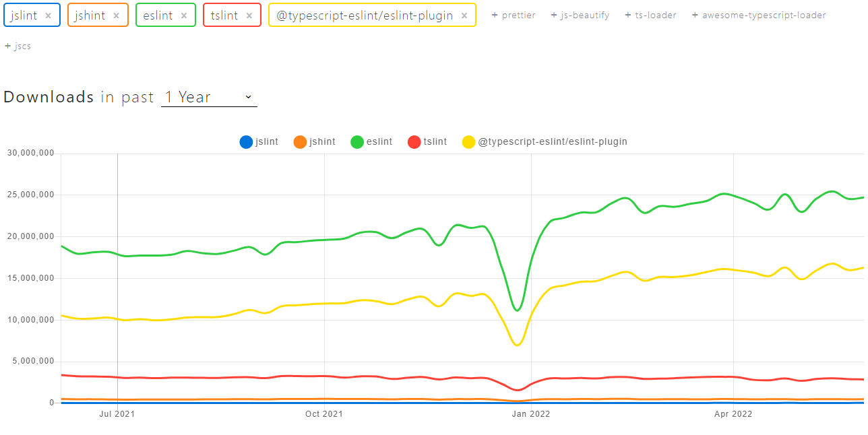This screenshot has height=435, width=868.
Task: Open the 1 Year time range dropdown
Action: coord(209,97)
